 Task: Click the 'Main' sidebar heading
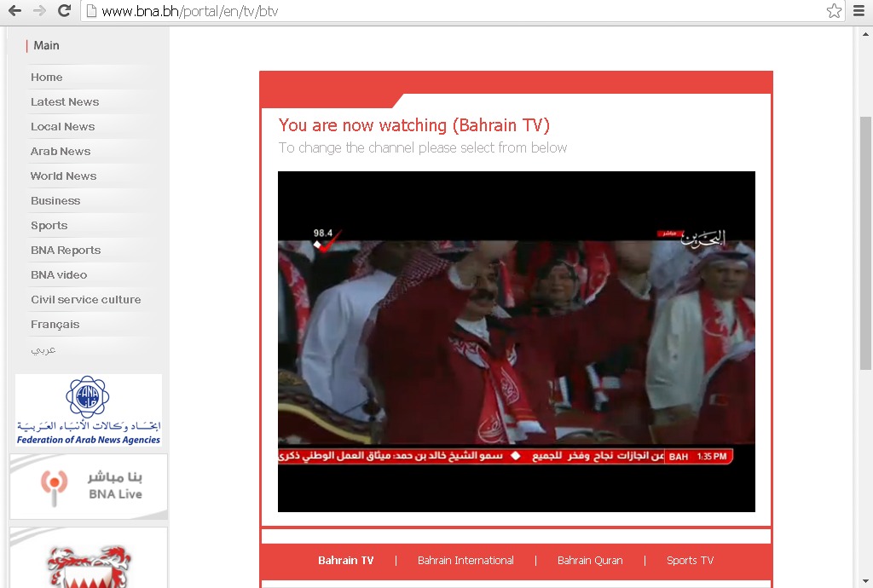[x=46, y=46]
